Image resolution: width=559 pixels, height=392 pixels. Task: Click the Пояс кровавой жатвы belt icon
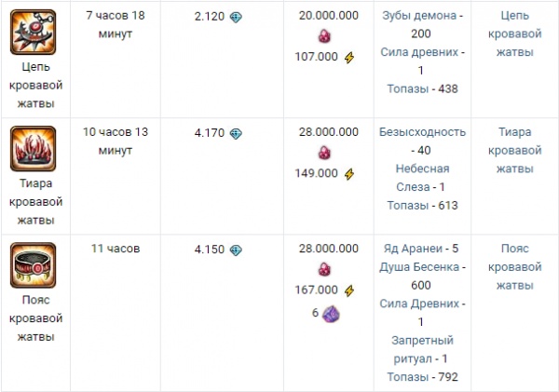point(34,265)
